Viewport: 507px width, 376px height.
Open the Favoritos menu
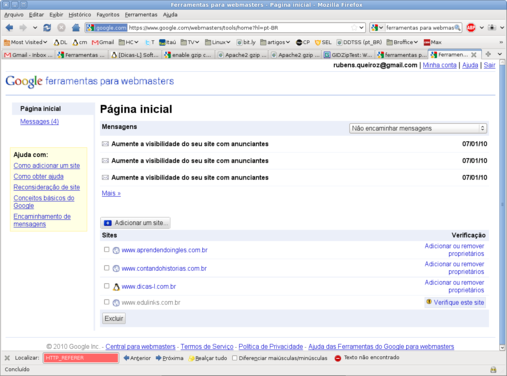click(108, 15)
